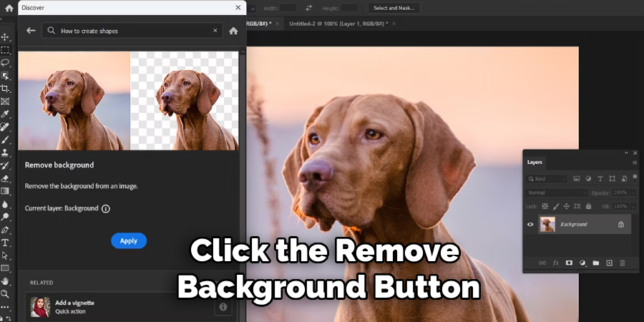Turn layer filtering switch on or off
The width and height of the screenshot is (644, 322).
[635, 178]
